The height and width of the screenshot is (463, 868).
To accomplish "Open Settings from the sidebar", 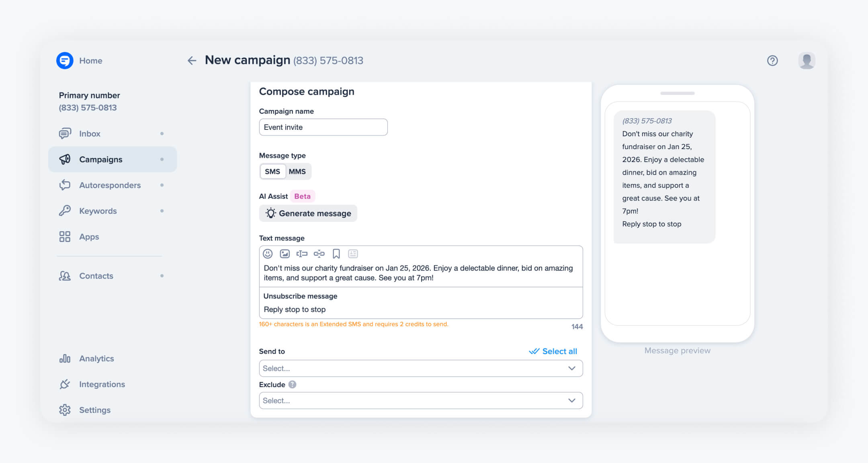I will click(x=94, y=410).
